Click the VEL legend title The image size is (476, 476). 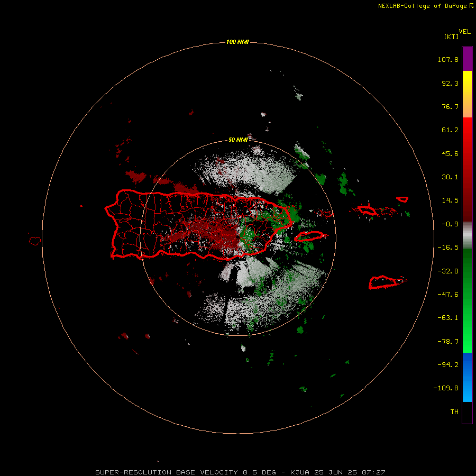click(x=464, y=32)
